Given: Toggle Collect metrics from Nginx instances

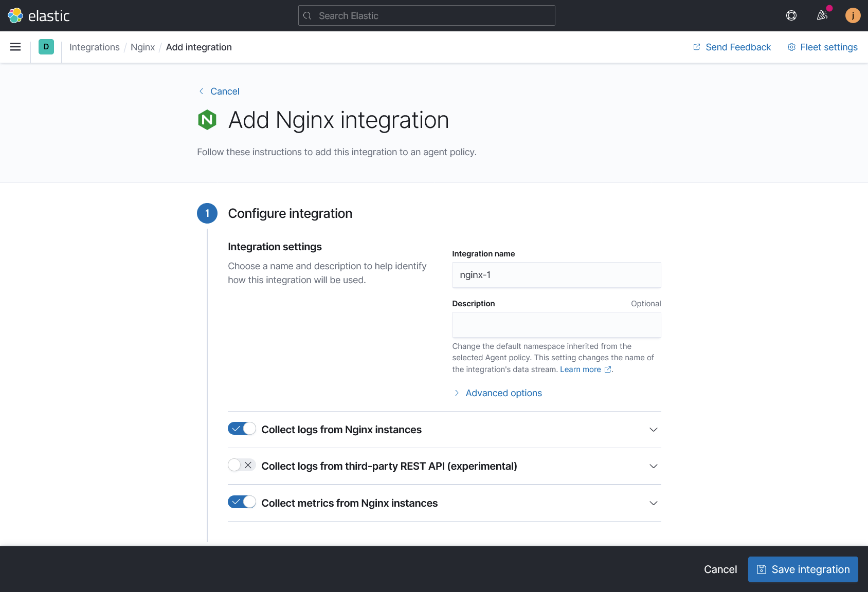Looking at the screenshot, I should click(x=242, y=502).
